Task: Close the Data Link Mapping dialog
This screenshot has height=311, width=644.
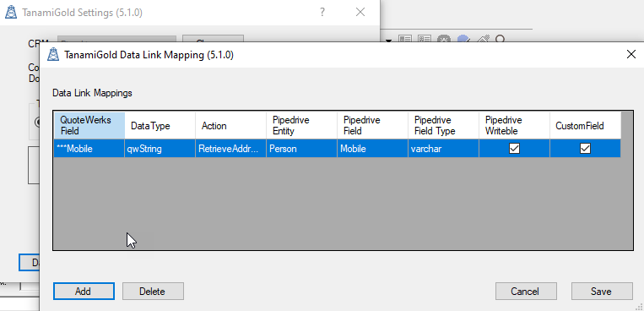Action: 631,54
